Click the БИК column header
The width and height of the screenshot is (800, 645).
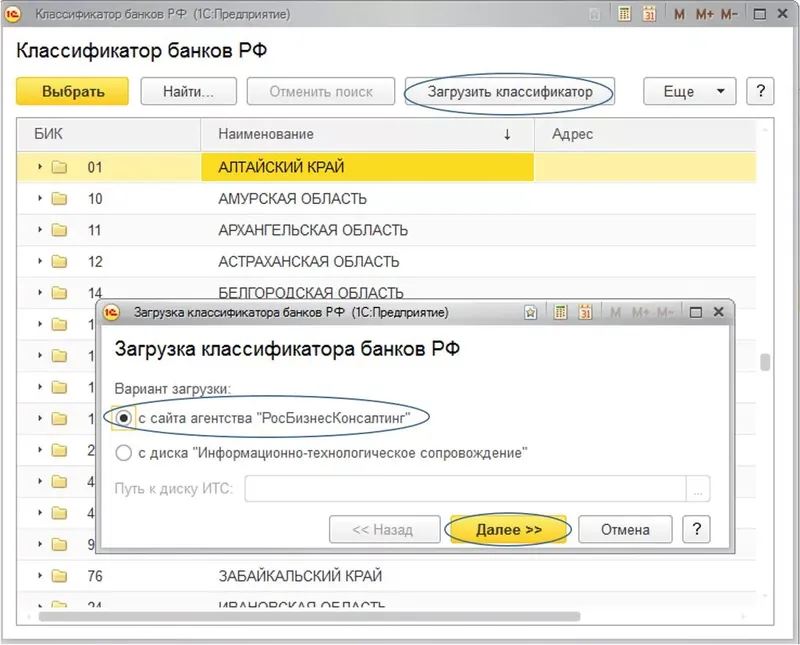[x=109, y=134]
